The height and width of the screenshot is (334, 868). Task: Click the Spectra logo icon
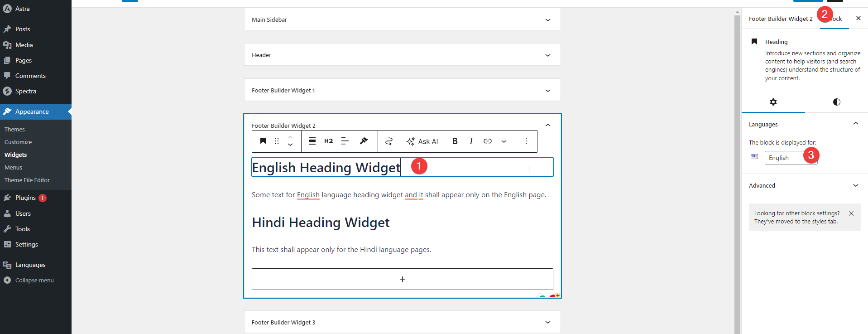pyautogui.click(x=7, y=91)
